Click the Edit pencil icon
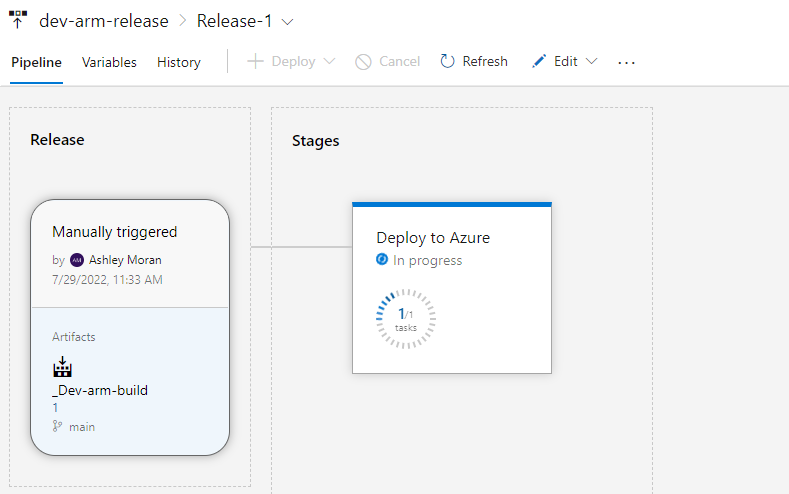Screen dimensions: 789x494 tap(539, 62)
